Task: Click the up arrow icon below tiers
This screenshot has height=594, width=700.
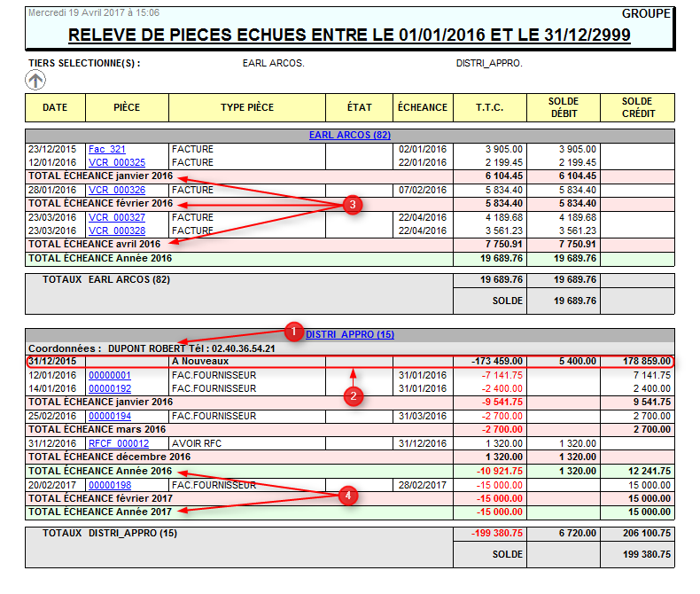Action: point(35,81)
